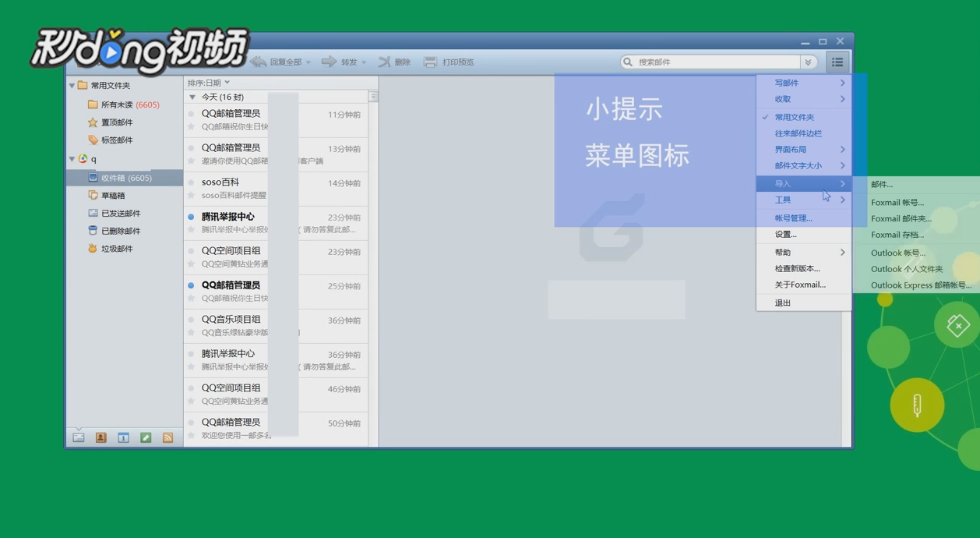Open the main menu hamburger icon
This screenshot has width=980, height=538.
837,62
